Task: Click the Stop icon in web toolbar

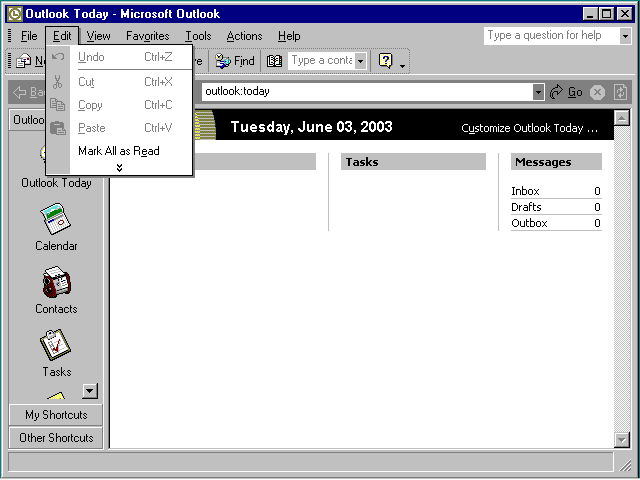Action: tap(597, 92)
